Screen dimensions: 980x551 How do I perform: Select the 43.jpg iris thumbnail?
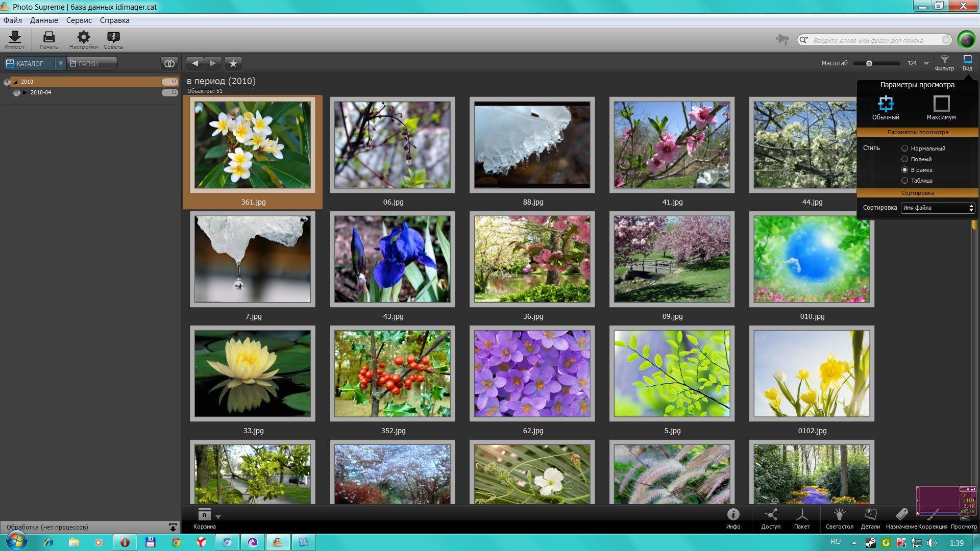pyautogui.click(x=393, y=259)
